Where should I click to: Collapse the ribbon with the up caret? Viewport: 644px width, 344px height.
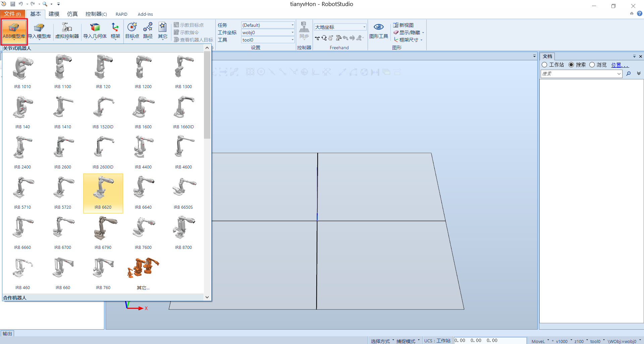click(x=632, y=14)
